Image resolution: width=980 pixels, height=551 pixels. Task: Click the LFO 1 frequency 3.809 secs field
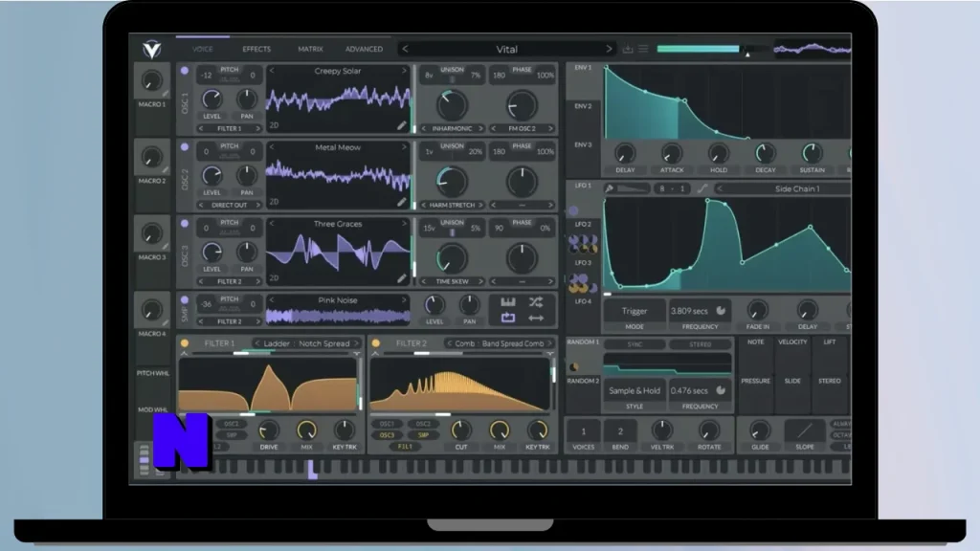pos(689,311)
